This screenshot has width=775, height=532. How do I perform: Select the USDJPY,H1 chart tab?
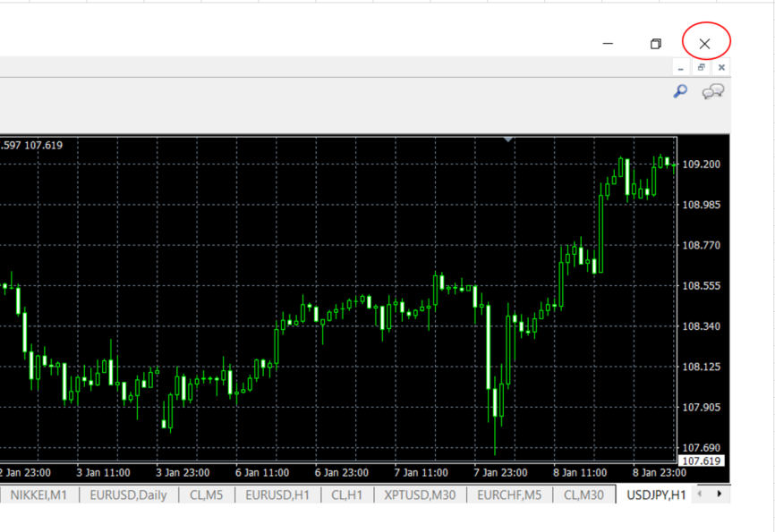point(656,495)
